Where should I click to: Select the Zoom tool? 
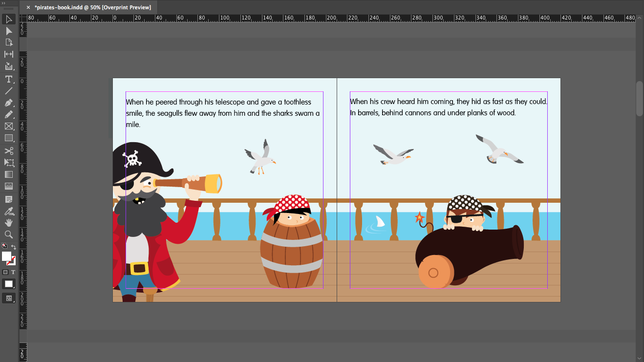[x=8, y=234]
